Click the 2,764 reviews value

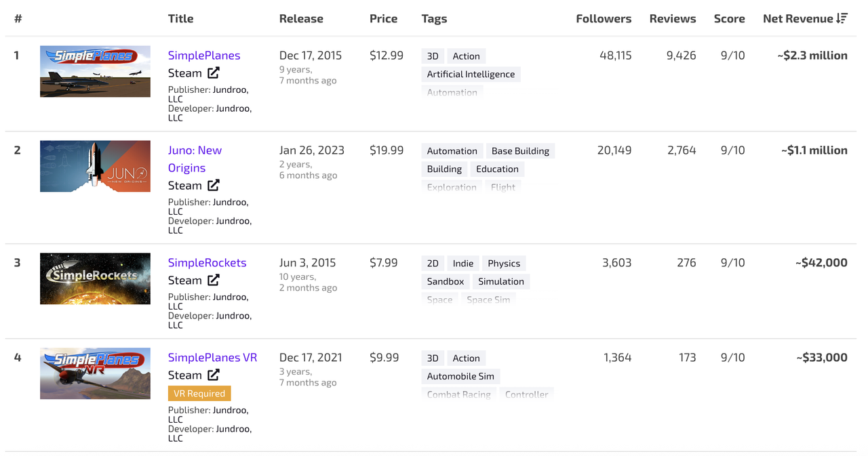click(682, 150)
